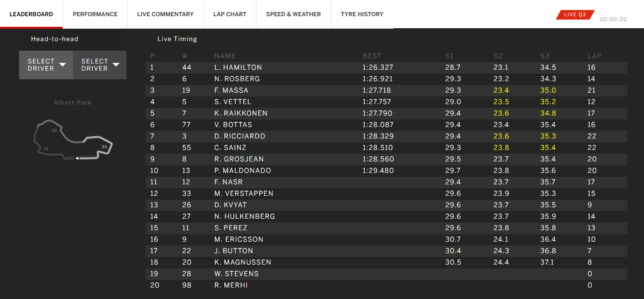Select the S1 sector marker on the circuit map
The height and width of the screenshot is (299, 644).
click(46, 148)
